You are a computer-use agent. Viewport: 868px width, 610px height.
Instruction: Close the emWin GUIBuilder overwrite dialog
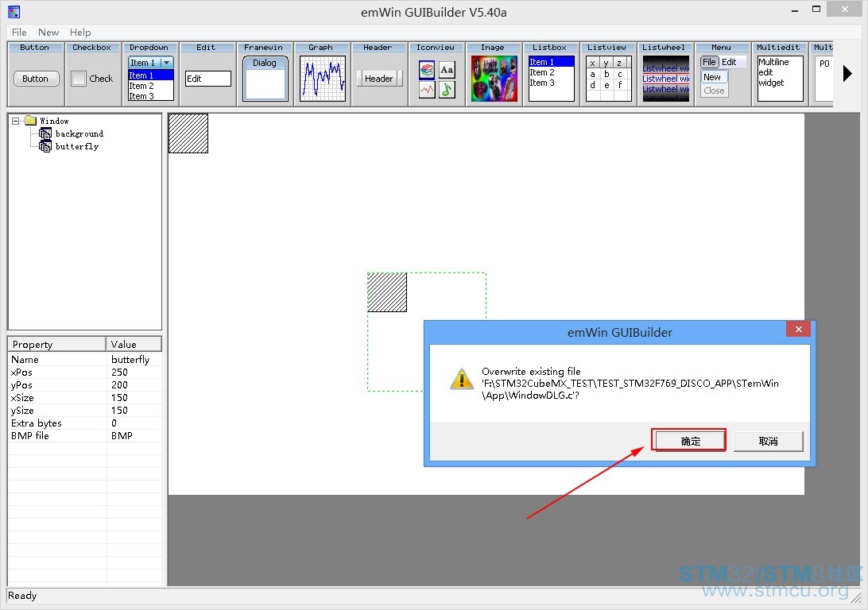pyautogui.click(x=798, y=329)
